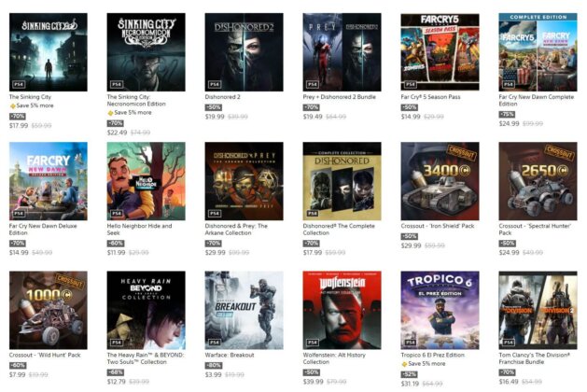Open Wolfenstein Alt History Collection cover

(x=342, y=310)
